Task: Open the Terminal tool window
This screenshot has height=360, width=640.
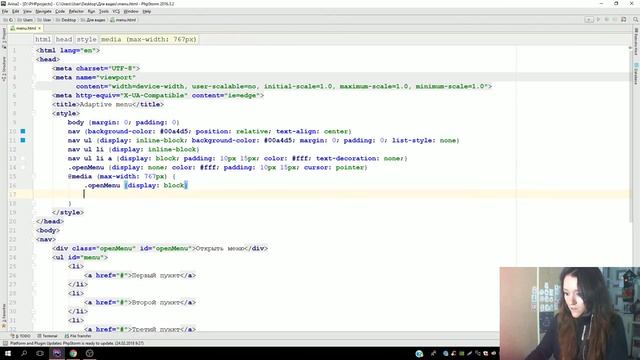Action: (x=48, y=336)
